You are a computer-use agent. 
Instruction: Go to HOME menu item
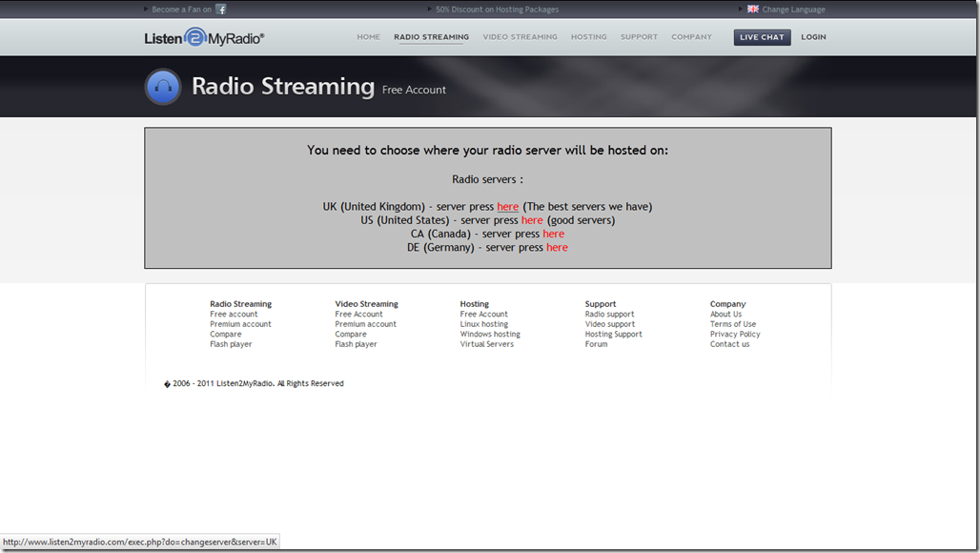click(x=369, y=37)
